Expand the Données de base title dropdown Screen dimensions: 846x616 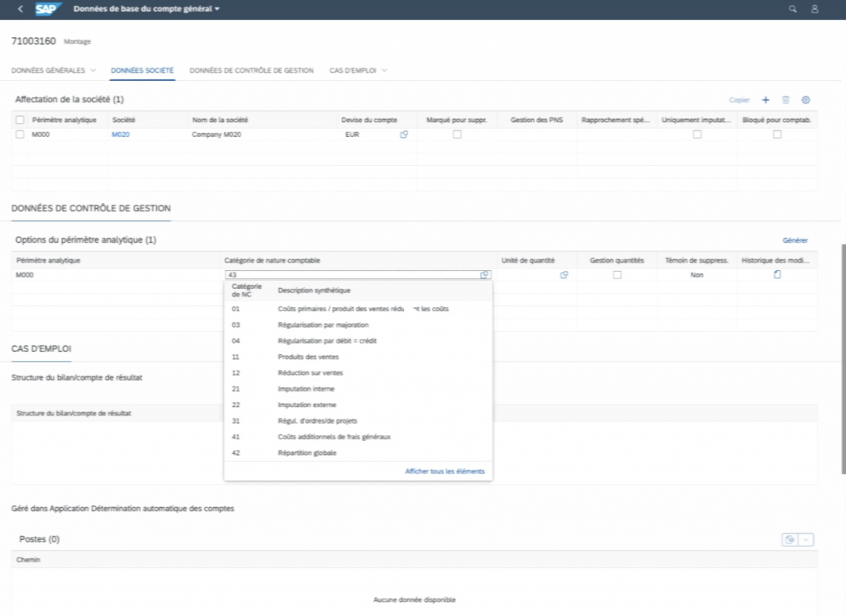coord(217,9)
